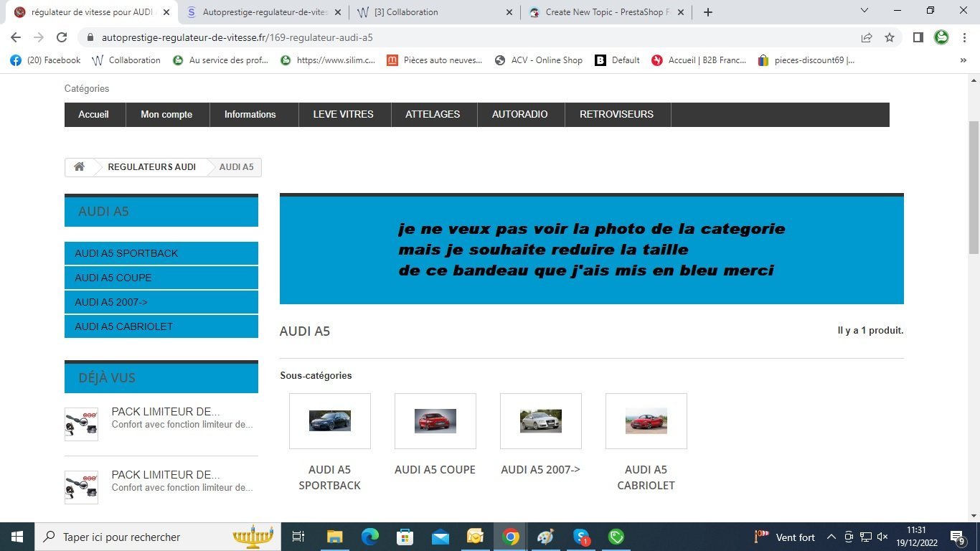Close the [3] Collaboration tab
This screenshot has height=551, width=980.
(509, 12)
